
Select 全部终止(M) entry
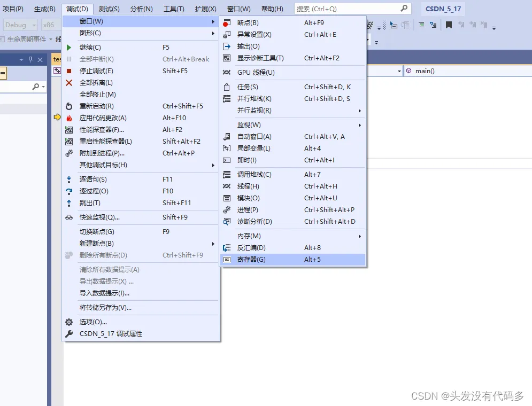pos(141,95)
